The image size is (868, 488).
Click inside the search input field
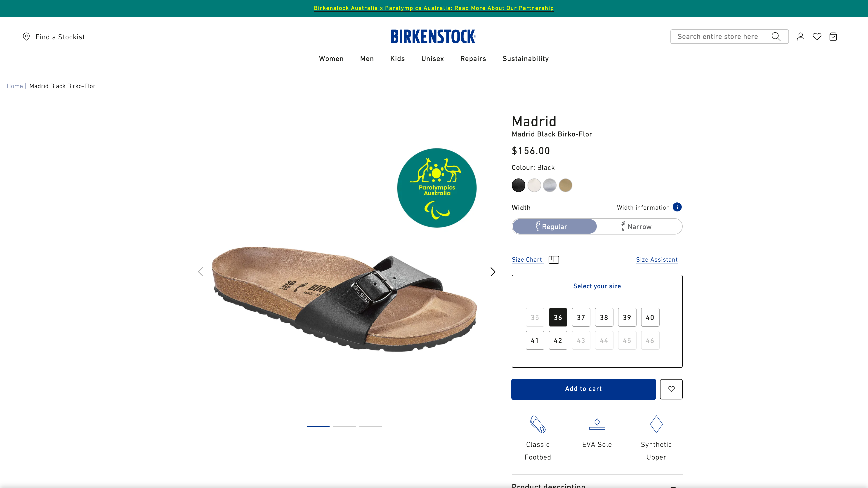click(718, 36)
